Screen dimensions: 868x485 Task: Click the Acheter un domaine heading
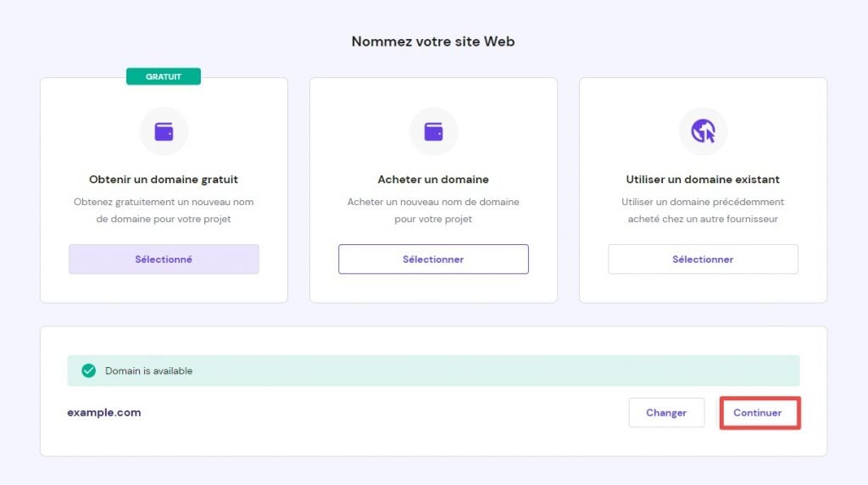(433, 180)
